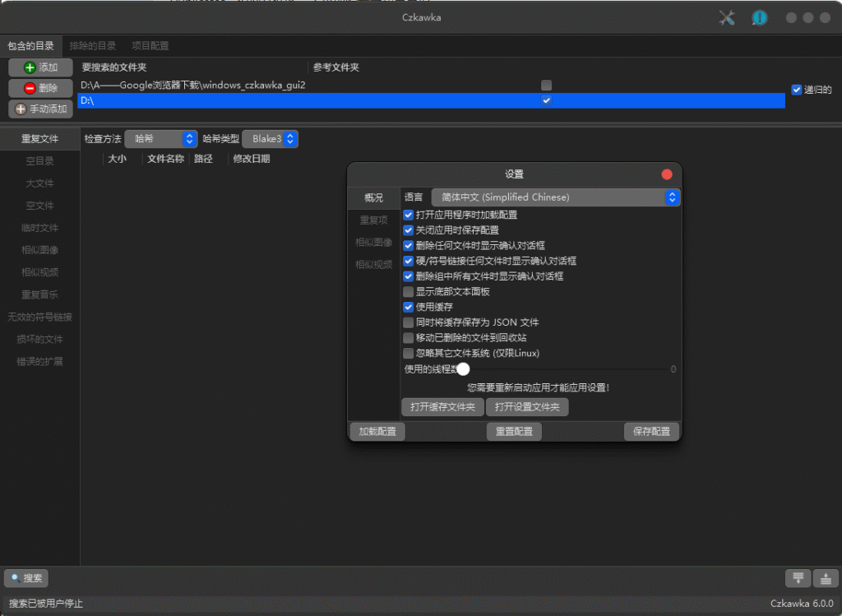This screenshot has width=842, height=616.
Task: Switch to the 项目配置 tab
Action: (150, 46)
